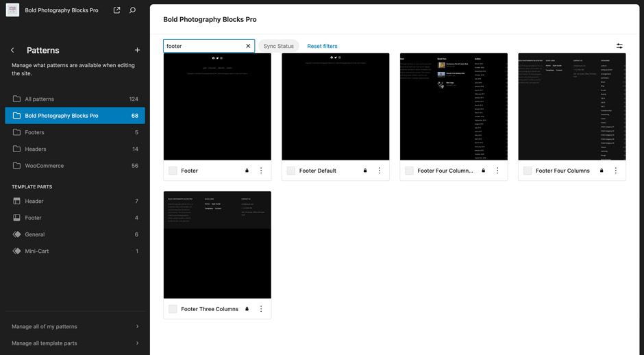Expand Manage all template parts
This screenshot has width=644, height=355.
coord(75,343)
